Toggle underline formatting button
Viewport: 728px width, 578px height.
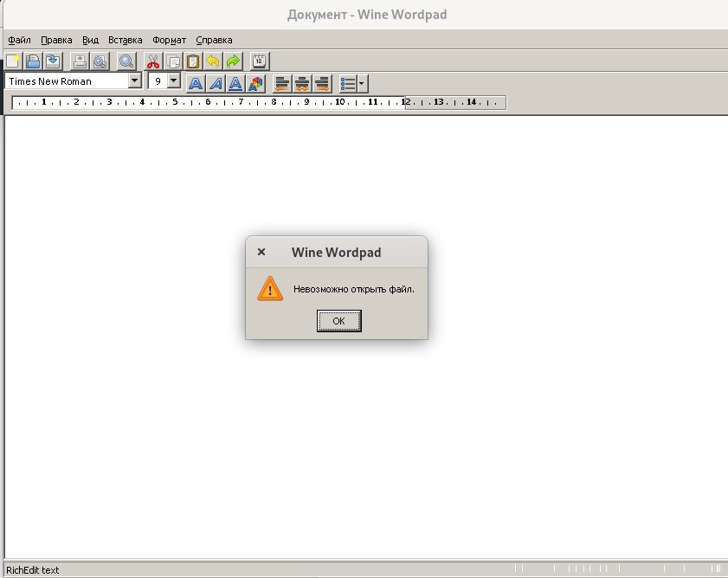(235, 84)
